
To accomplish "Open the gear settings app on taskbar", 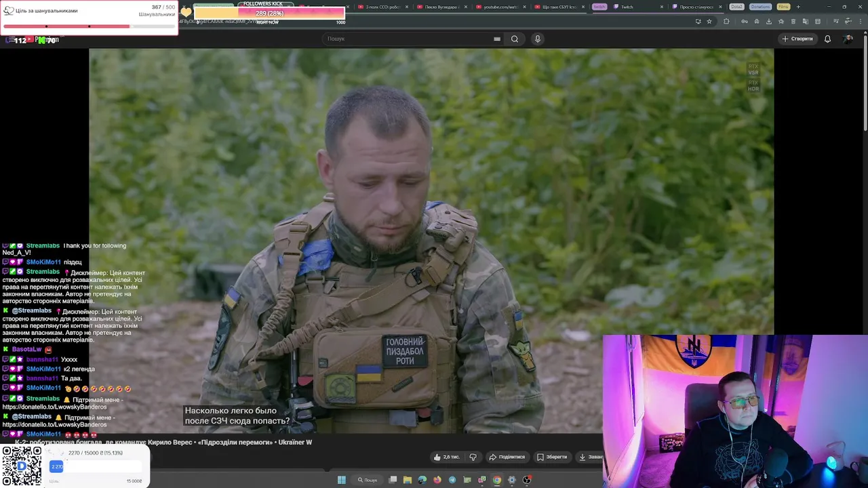I will pyautogui.click(x=512, y=480).
